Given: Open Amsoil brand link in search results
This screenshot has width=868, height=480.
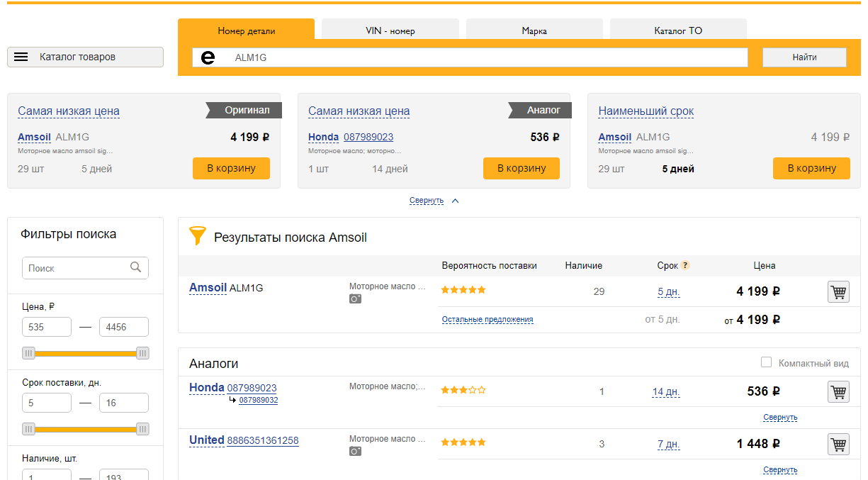Looking at the screenshot, I should pyautogui.click(x=208, y=288).
